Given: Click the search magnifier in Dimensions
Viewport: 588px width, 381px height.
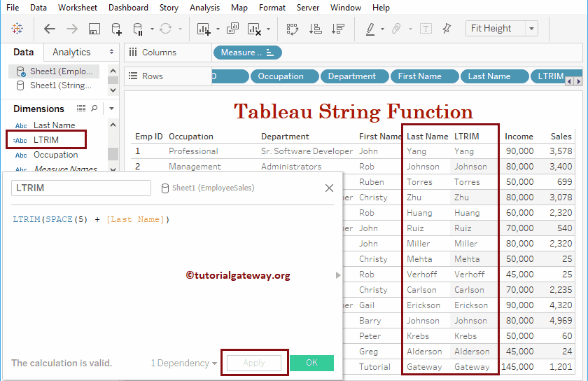Looking at the screenshot, I should click(x=94, y=108).
